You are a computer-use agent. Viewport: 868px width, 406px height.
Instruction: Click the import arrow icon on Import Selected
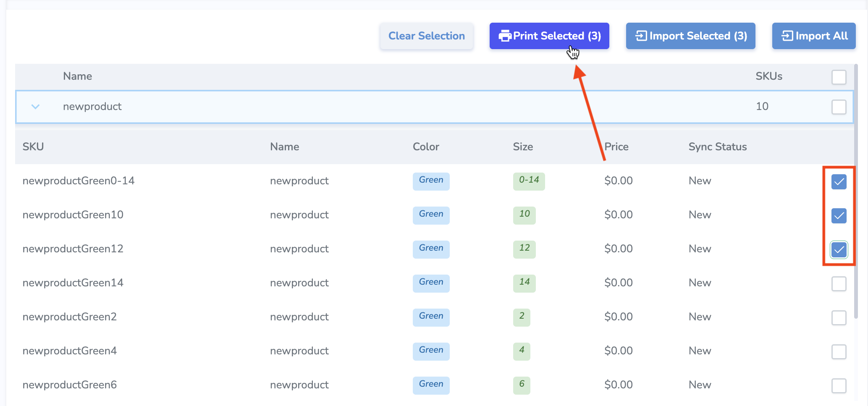641,36
